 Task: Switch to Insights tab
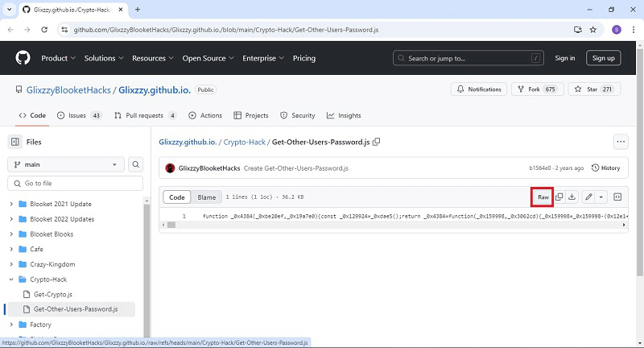[x=344, y=115]
